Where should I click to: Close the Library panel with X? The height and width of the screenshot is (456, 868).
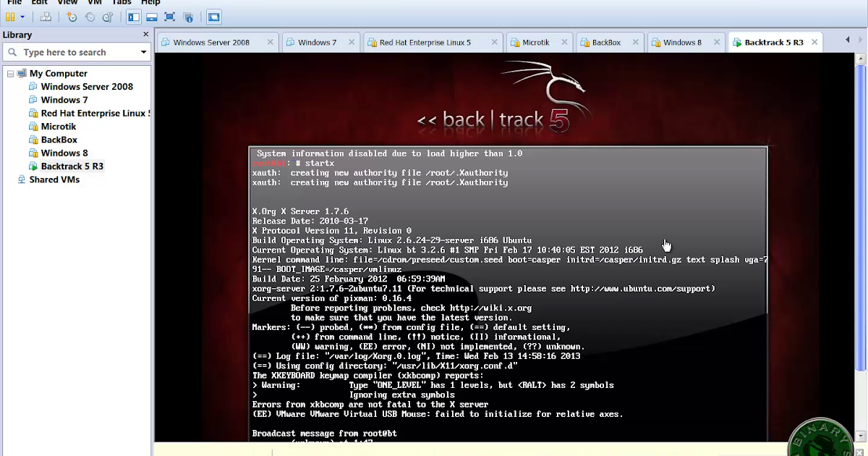tap(145, 34)
